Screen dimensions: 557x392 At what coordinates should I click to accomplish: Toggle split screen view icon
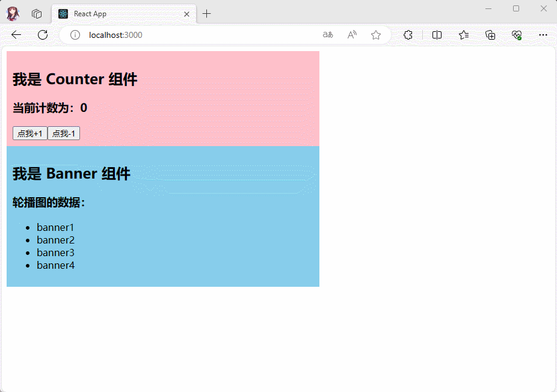coord(437,35)
